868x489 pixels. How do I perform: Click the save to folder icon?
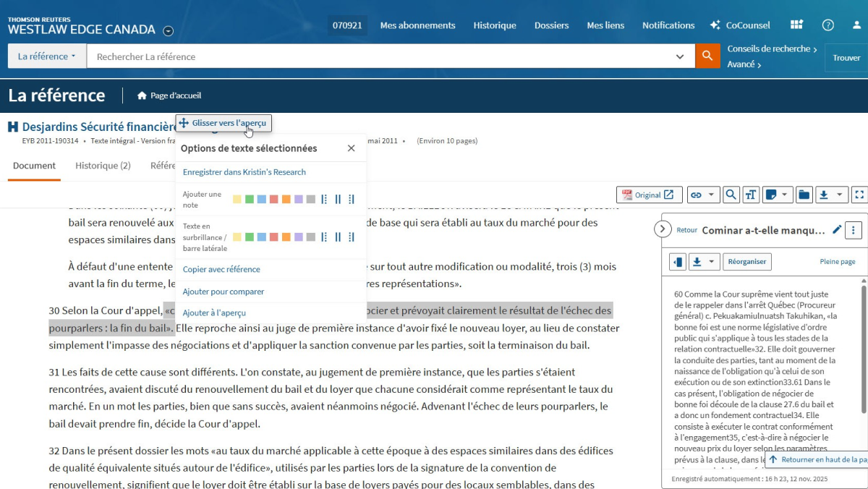click(804, 195)
